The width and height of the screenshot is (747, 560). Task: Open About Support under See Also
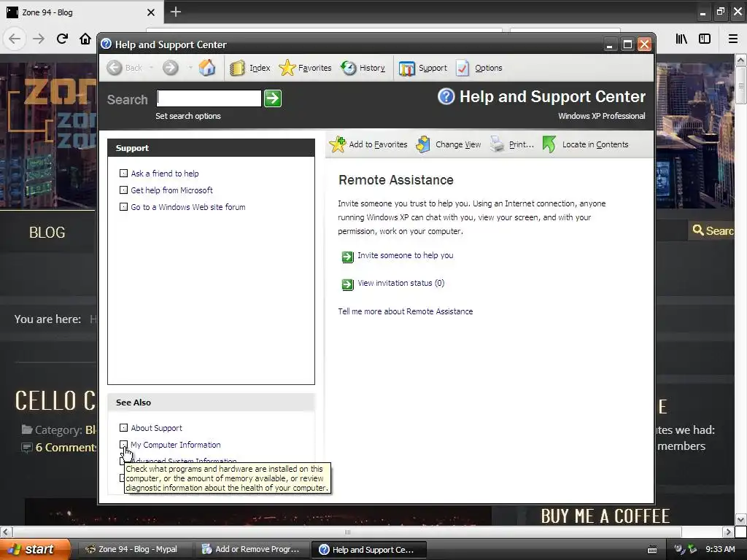point(157,428)
